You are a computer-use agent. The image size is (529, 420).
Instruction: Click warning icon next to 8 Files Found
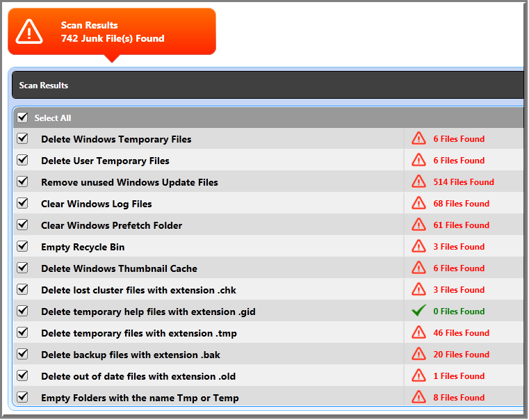pos(418,397)
